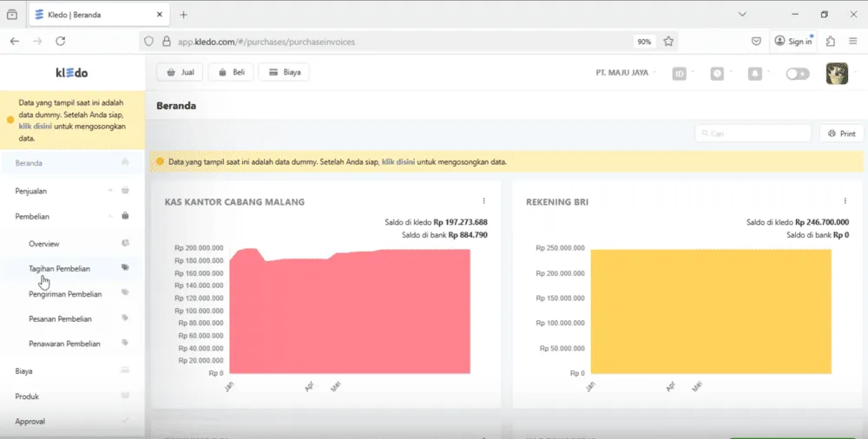The height and width of the screenshot is (439, 868).
Task: Open the 90% zoom indicator
Action: point(644,42)
